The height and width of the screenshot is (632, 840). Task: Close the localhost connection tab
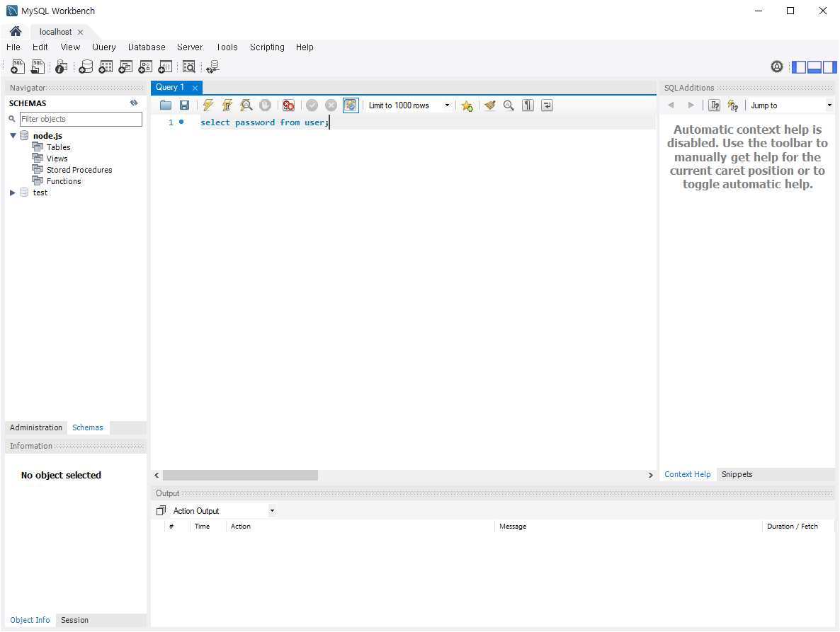point(80,32)
